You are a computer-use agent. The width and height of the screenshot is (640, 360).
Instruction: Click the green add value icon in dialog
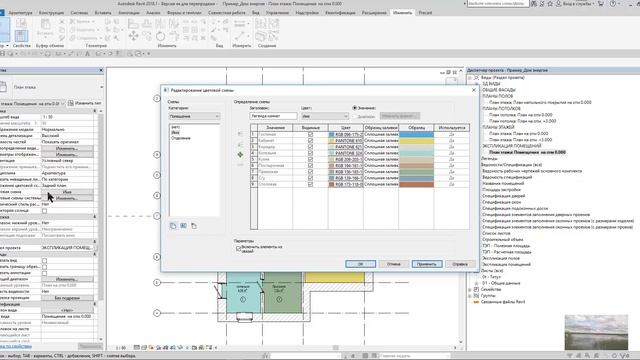point(240,155)
